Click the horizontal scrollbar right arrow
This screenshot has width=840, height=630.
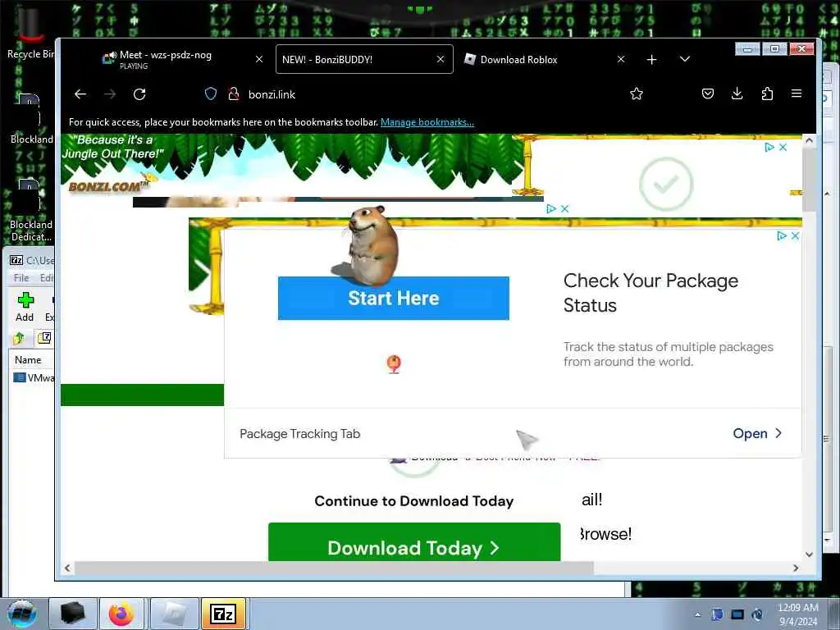(796, 568)
